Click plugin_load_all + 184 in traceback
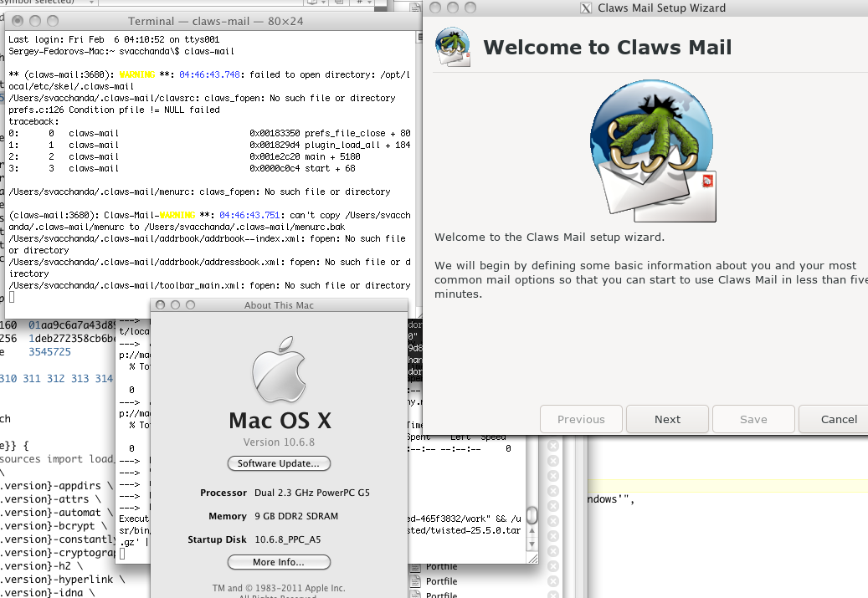868x598 pixels. (x=357, y=145)
